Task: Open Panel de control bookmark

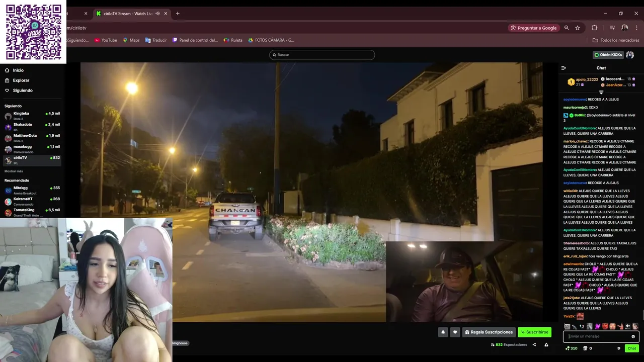Action: [x=195, y=40]
